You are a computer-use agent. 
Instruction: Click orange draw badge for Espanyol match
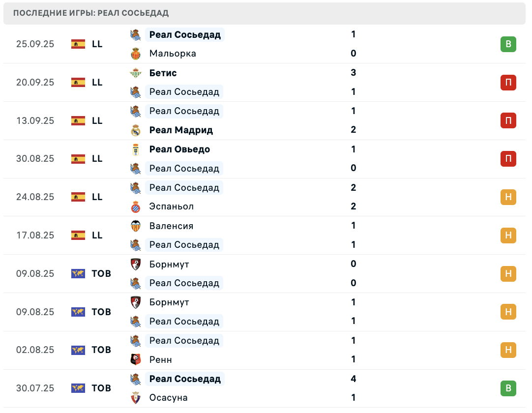(x=508, y=197)
